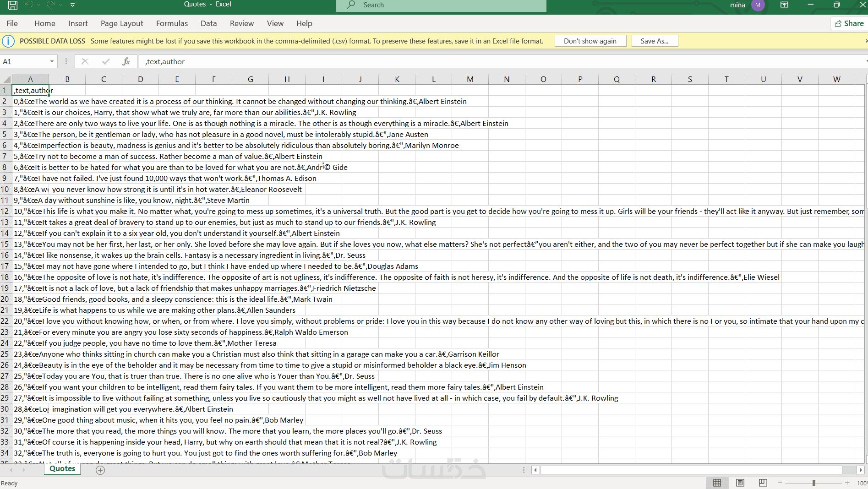Click the Don't show again button
The height and width of the screenshot is (489, 868).
pos(590,41)
